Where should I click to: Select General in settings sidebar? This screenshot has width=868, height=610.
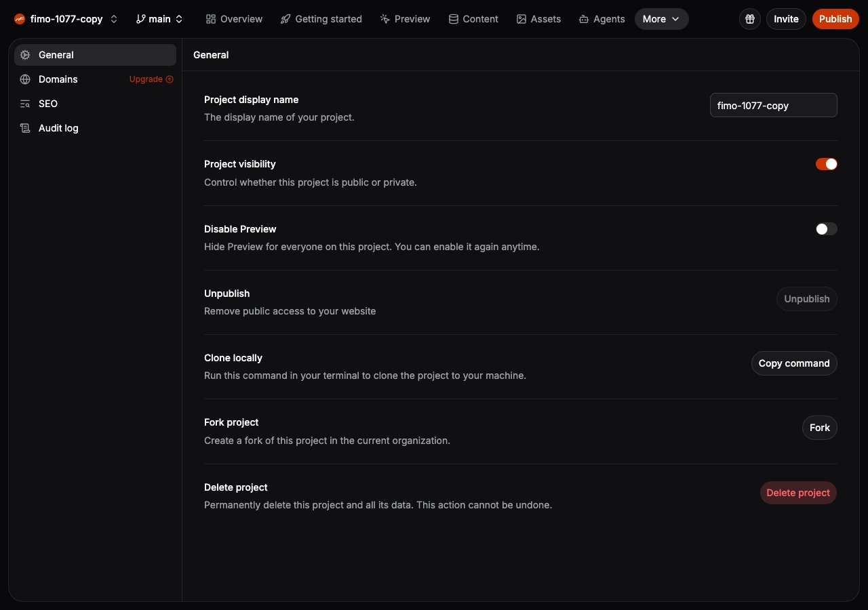point(95,55)
